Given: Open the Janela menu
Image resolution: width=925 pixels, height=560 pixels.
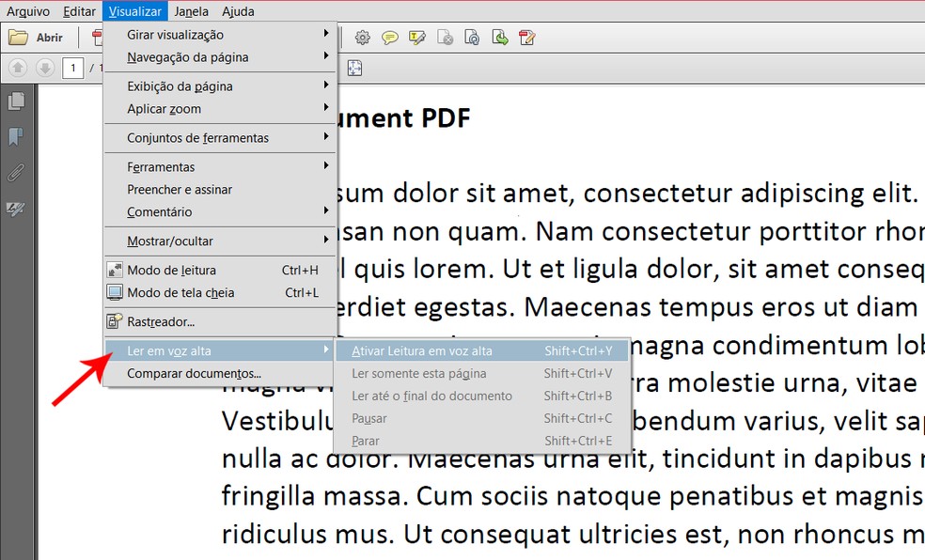Looking at the screenshot, I should (x=191, y=11).
